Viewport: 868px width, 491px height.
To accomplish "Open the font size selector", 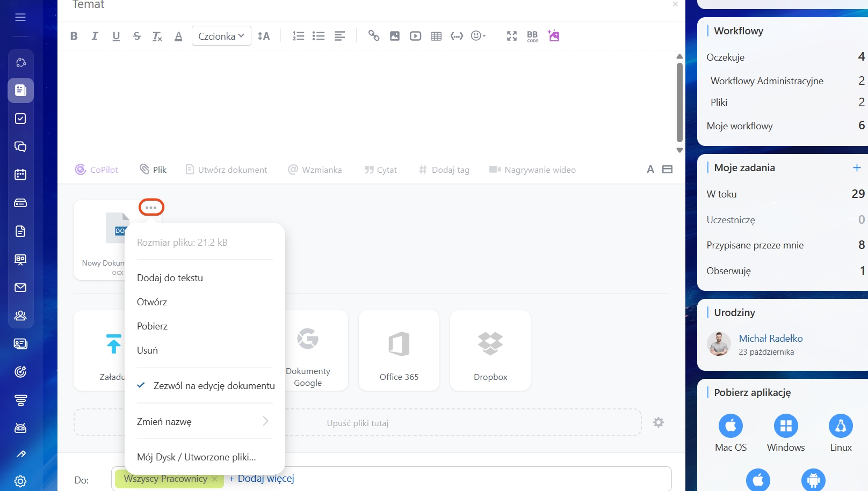I will pos(264,36).
